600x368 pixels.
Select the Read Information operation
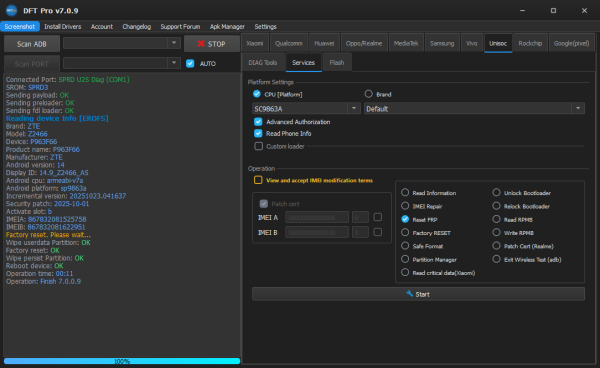(405, 192)
